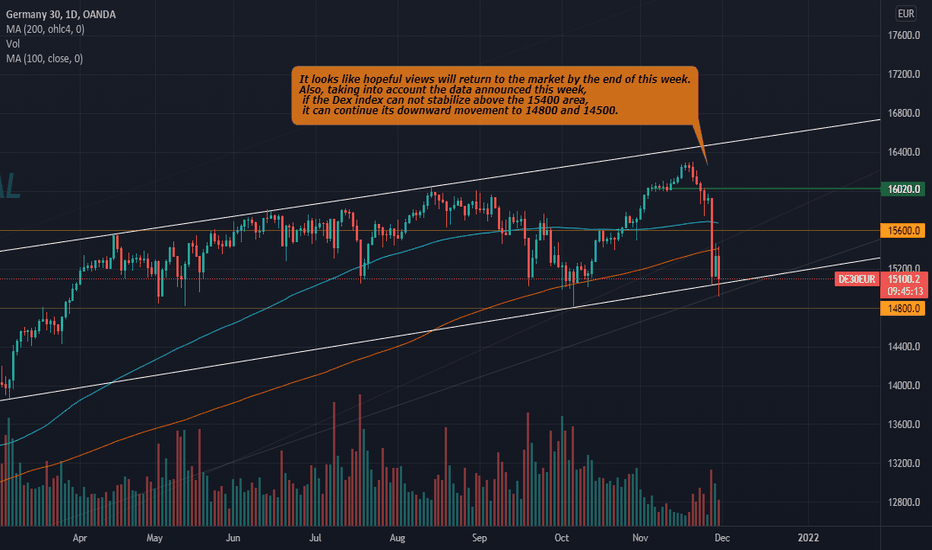Click the 12800.0 price scale label
This screenshot has height=550, width=932.
(903, 502)
